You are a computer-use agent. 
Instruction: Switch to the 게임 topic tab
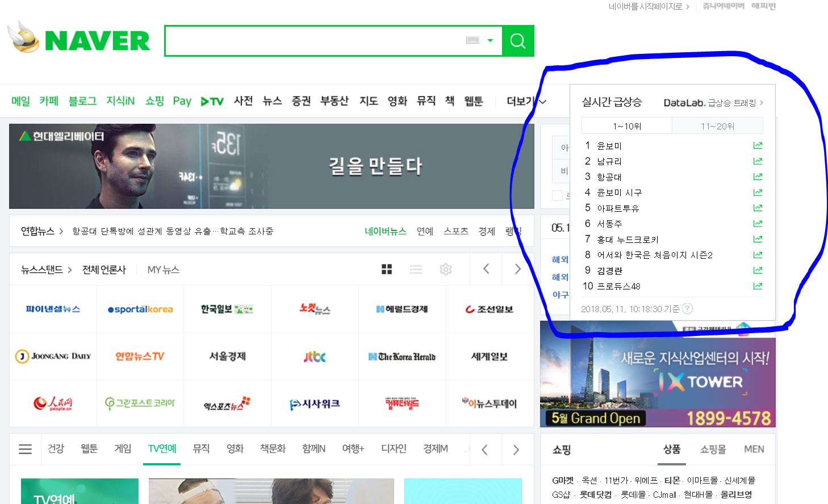123,449
